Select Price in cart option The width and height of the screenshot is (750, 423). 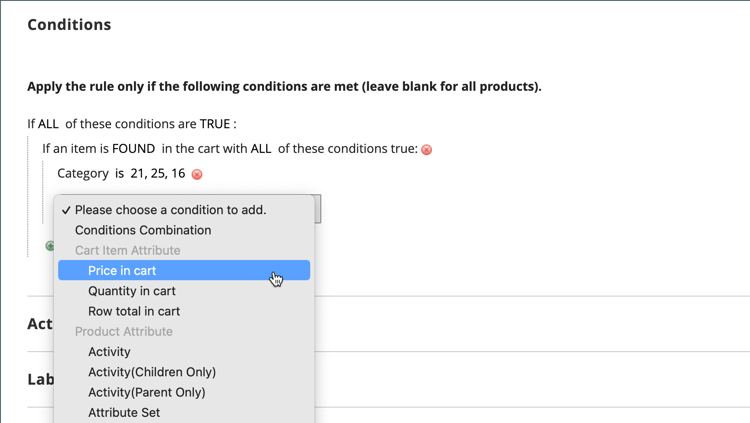pyautogui.click(x=122, y=270)
